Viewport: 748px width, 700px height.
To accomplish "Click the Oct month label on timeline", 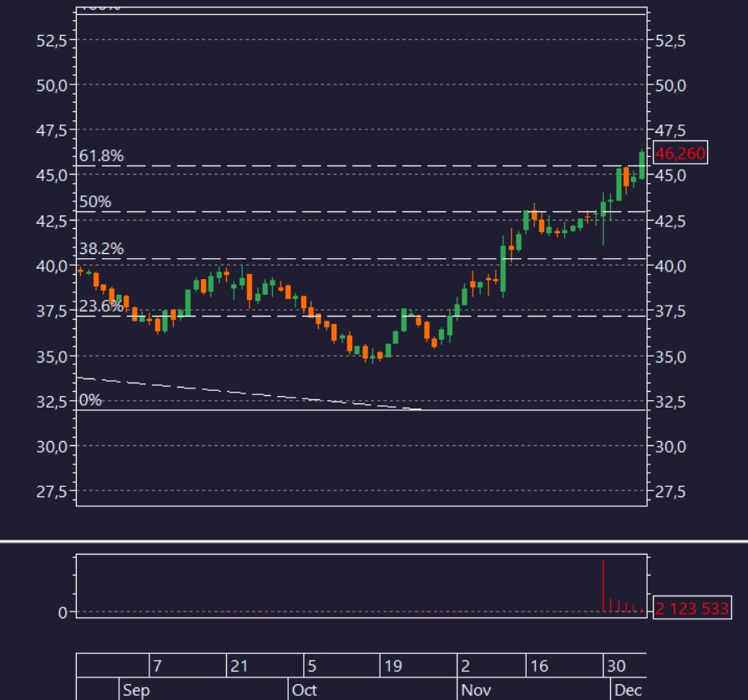I will 305,690.
